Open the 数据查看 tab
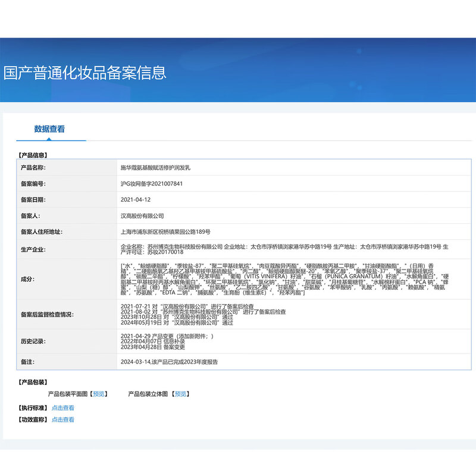Image resolution: width=476 pixels, height=476 pixels. tap(49, 129)
